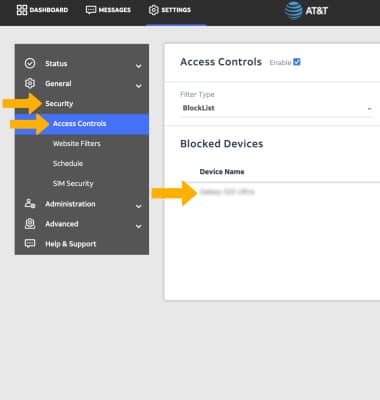Expand the General section chevron
This screenshot has height=400, width=380.
pyautogui.click(x=138, y=86)
